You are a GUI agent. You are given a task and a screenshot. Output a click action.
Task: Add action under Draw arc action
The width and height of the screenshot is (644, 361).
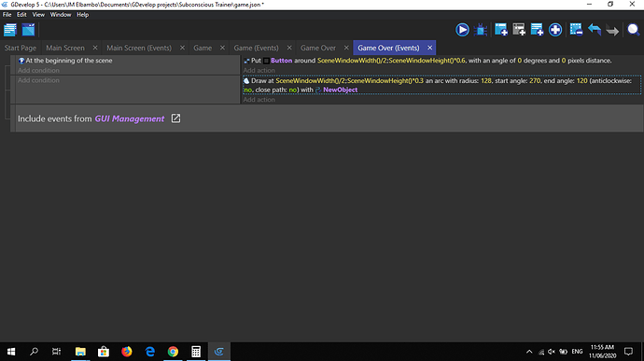[x=259, y=100]
